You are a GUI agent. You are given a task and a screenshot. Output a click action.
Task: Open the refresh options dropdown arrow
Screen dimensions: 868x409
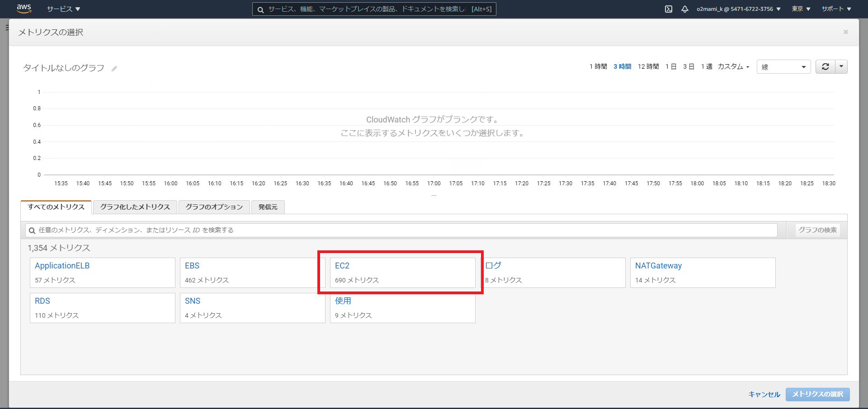coord(841,67)
